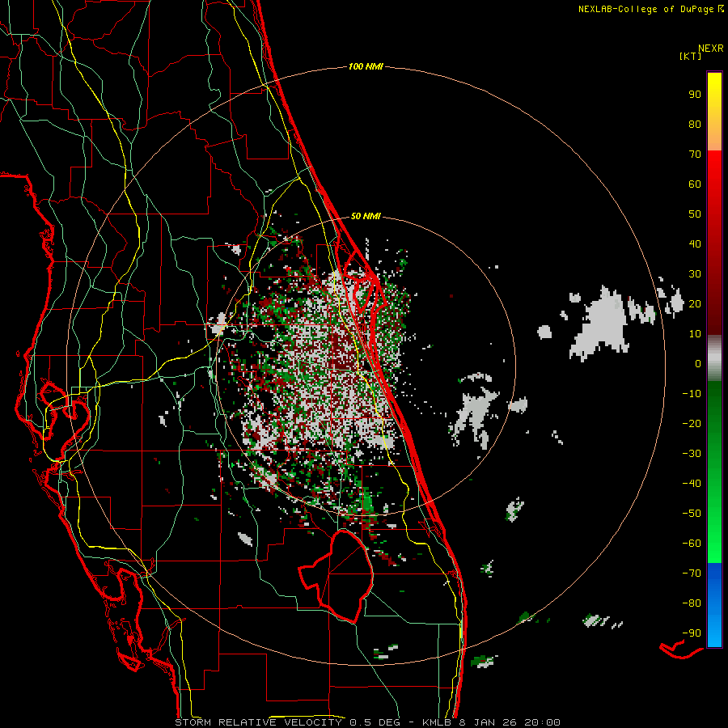728x728 pixels.
Task: Click the [KT] units label
Action: coord(691,56)
